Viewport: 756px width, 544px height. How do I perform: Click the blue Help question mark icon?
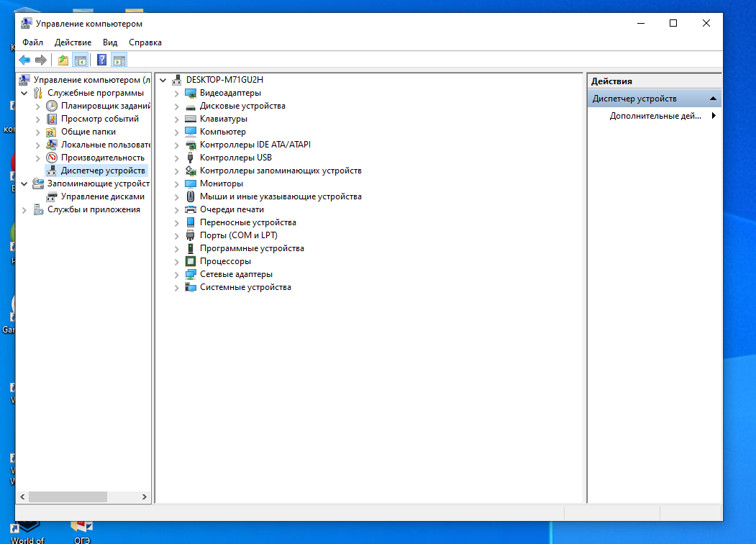click(102, 60)
